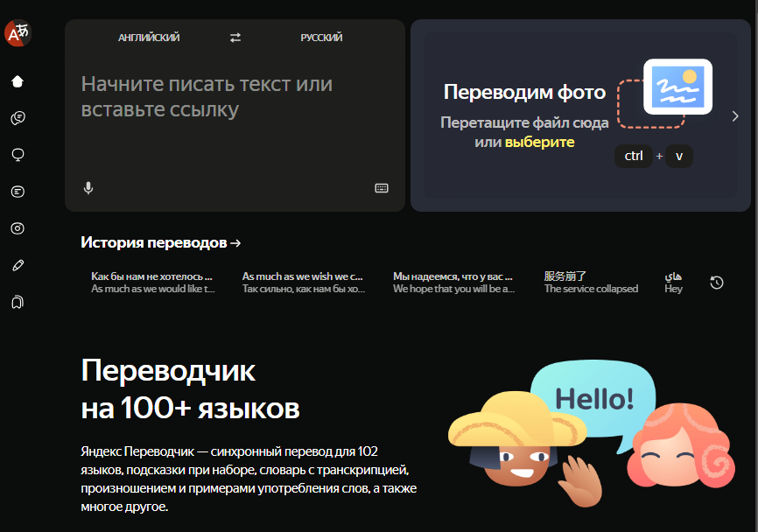This screenshot has height=532, width=758.
Task: Select the history entry 服务崩了
Action: click(x=591, y=281)
